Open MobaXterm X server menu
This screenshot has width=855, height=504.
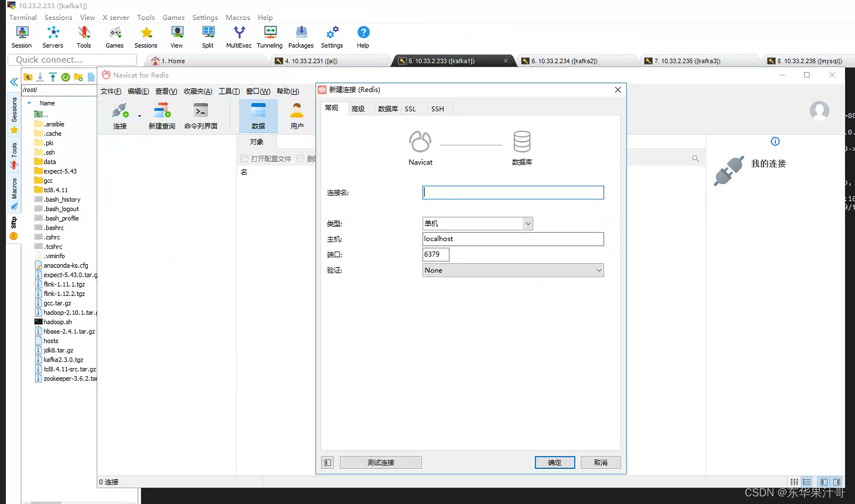coord(116,18)
